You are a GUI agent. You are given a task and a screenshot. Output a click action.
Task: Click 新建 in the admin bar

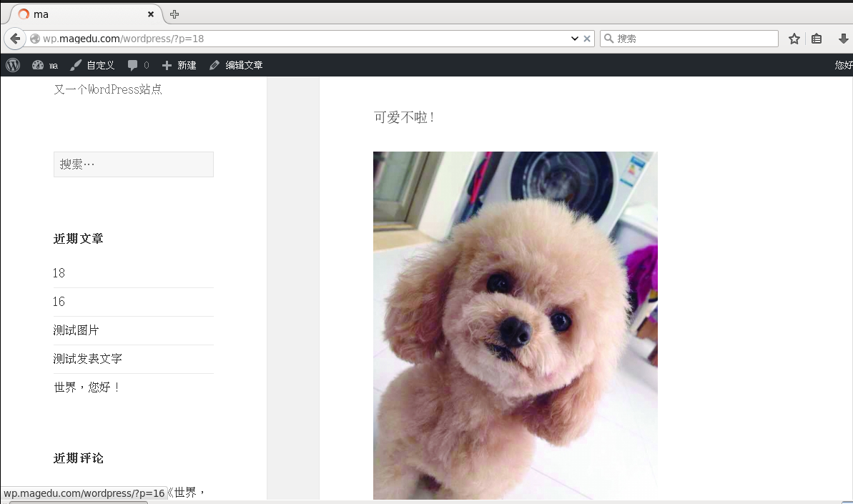pos(179,65)
